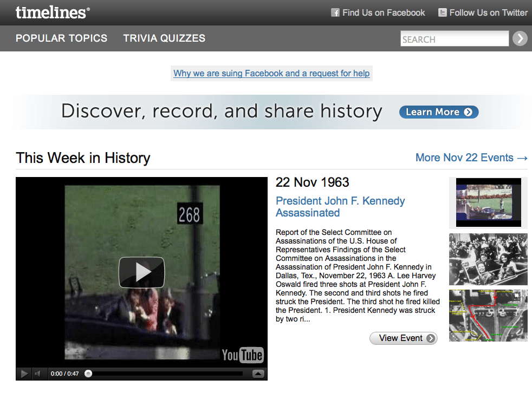The image size is (532, 393).
Task: Mute the video using speaker icon
Action: pos(37,374)
